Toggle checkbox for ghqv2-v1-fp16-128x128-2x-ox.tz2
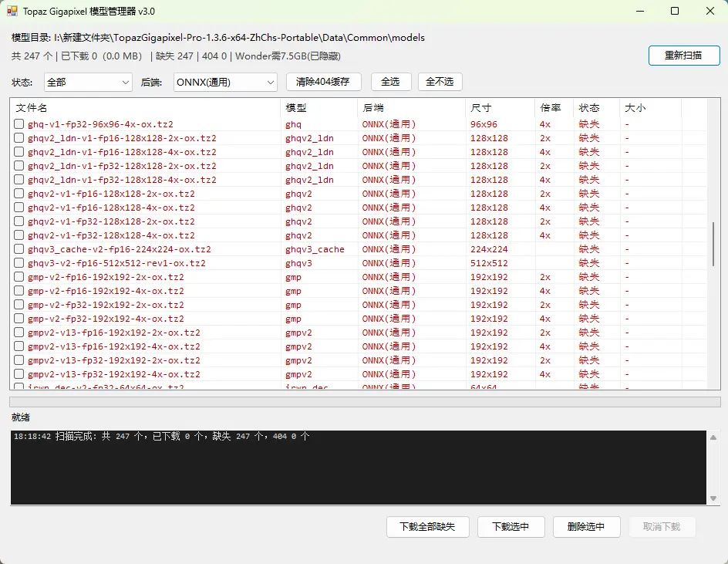The width and height of the screenshot is (728, 564). coord(19,193)
